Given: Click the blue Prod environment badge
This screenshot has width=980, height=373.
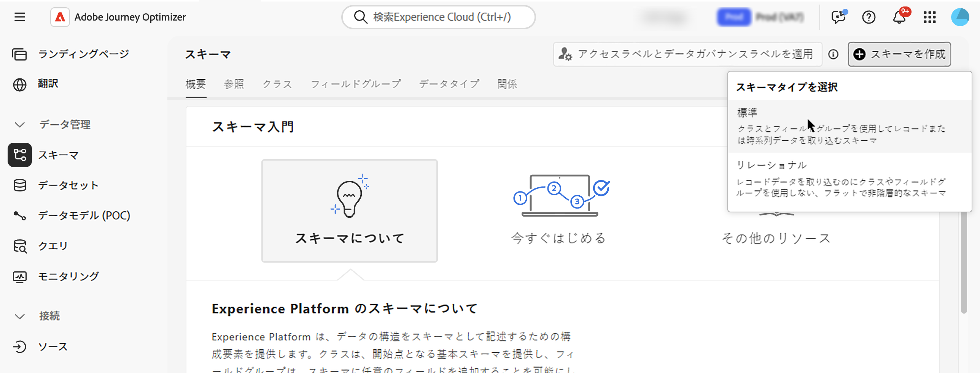Looking at the screenshot, I should pyautogui.click(x=734, y=17).
